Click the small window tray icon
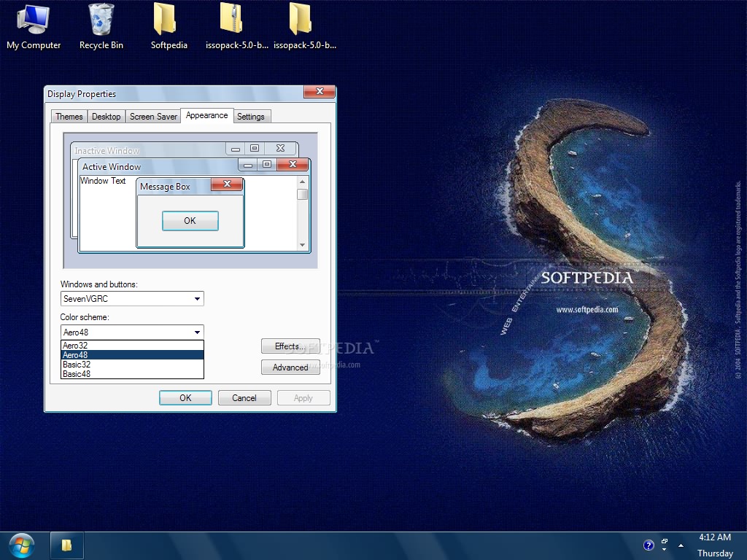 [665, 542]
